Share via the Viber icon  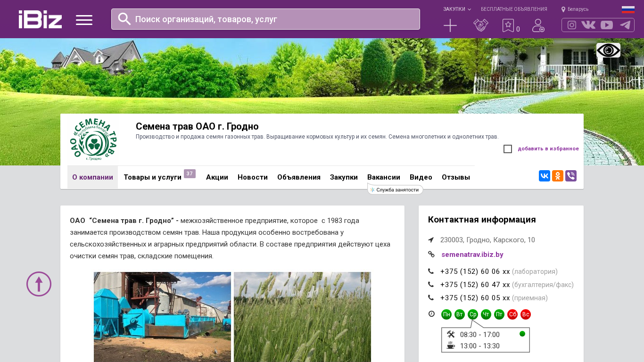point(571,176)
